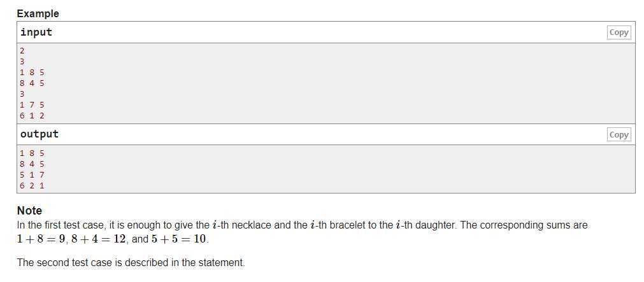Image resolution: width=644 pixels, height=282 pixels.
Task: Click the "6 1 2" line in input
Action: click(32, 116)
